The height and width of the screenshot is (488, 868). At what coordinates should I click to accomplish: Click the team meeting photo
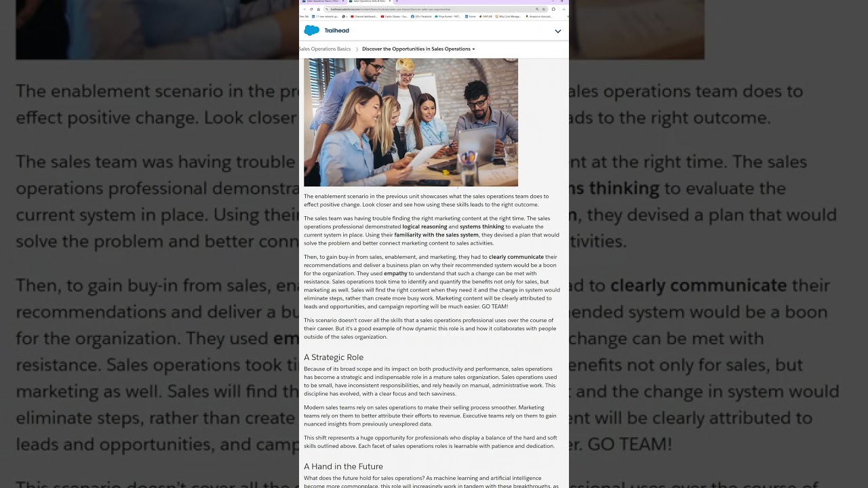click(x=411, y=122)
